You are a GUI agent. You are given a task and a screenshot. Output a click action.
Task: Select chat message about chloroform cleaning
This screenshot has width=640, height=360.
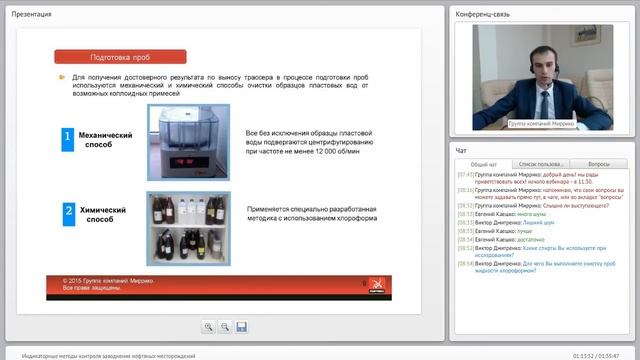[x=541, y=267]
